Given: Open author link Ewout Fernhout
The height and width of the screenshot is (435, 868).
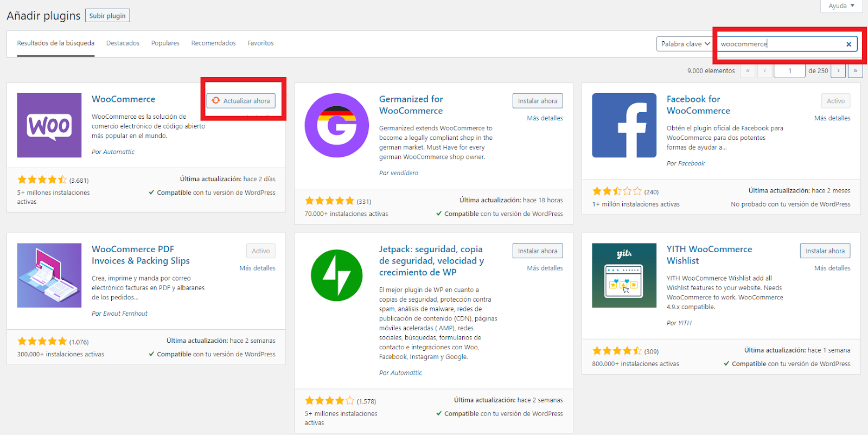Looking at the screenshot, I should tap(125, 314).
